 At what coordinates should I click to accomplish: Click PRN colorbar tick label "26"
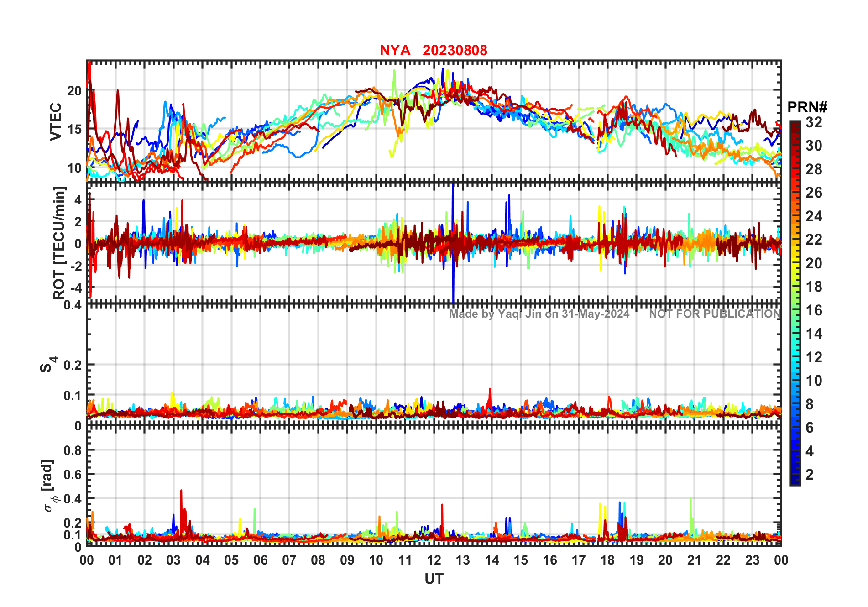click(814, 193)
